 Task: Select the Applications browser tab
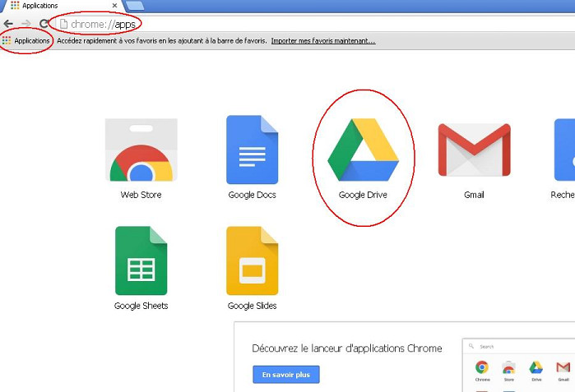pyautogui.click(x=63, y=6)
